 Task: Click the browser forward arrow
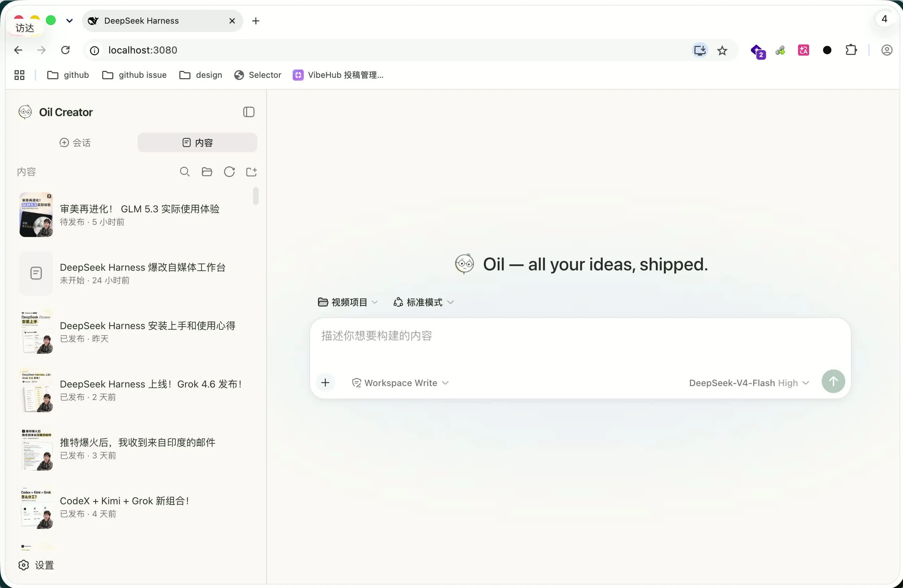click(x=42, y=50)
